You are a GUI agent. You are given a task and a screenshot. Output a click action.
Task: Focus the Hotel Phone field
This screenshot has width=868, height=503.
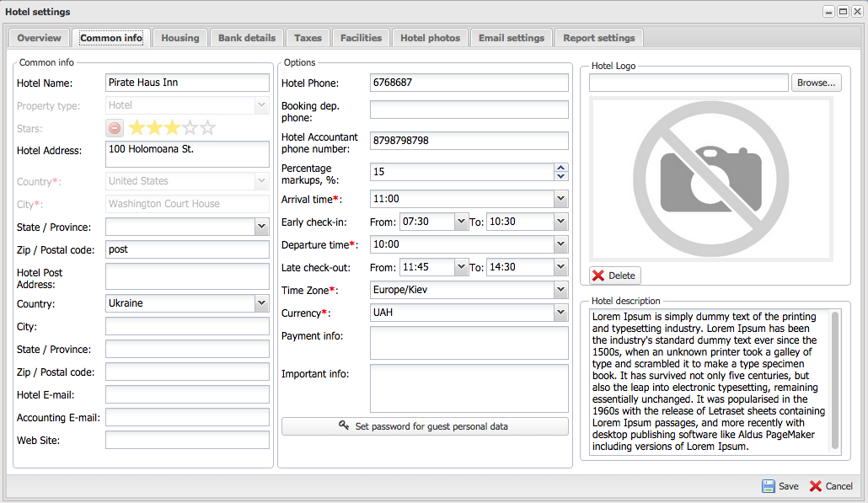pos(469,83)
